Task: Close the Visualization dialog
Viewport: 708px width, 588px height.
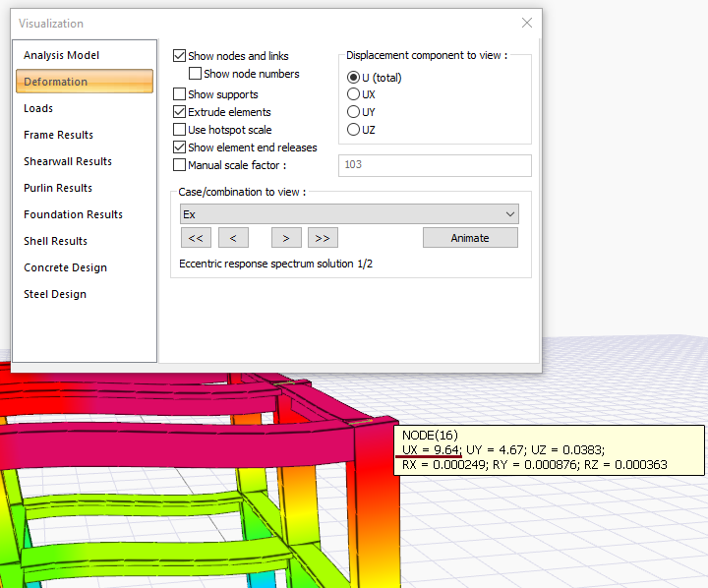Action: point(527,23)
